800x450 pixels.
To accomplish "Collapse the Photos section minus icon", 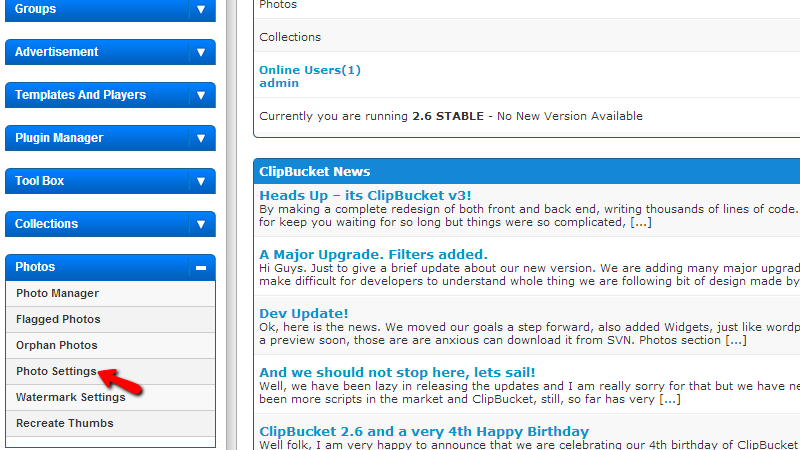I will click(201, 267).
